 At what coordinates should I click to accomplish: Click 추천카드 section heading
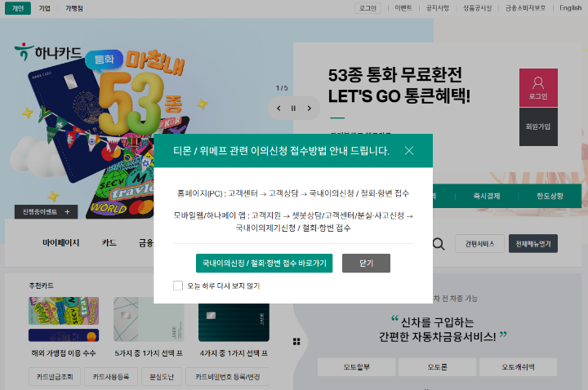coord(42,286)
